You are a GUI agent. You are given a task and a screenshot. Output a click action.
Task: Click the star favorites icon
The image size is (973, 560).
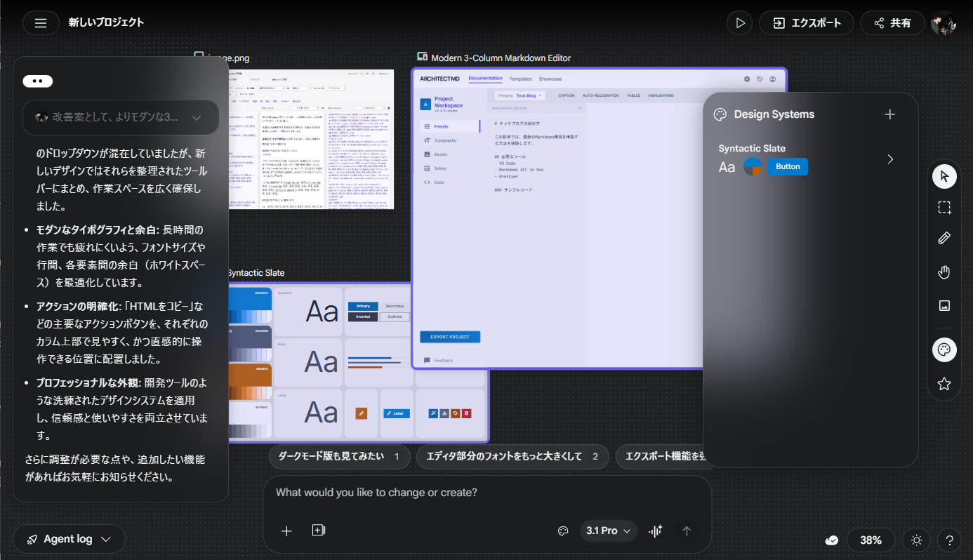(944, 384)
